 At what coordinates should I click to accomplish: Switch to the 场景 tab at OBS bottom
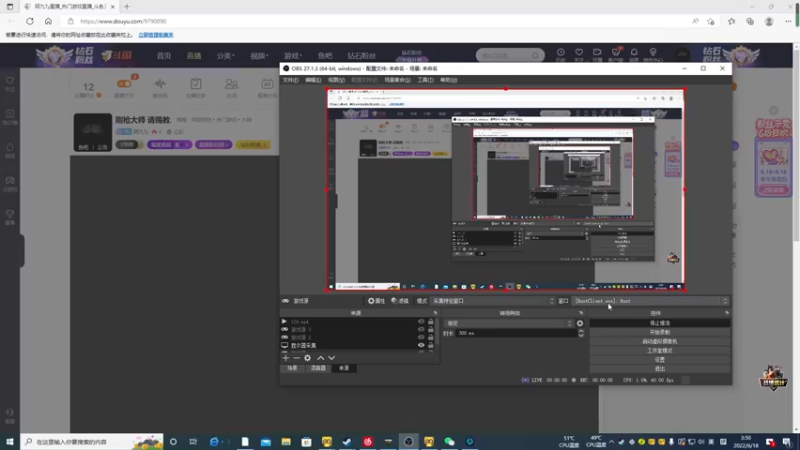coord(292,368)
